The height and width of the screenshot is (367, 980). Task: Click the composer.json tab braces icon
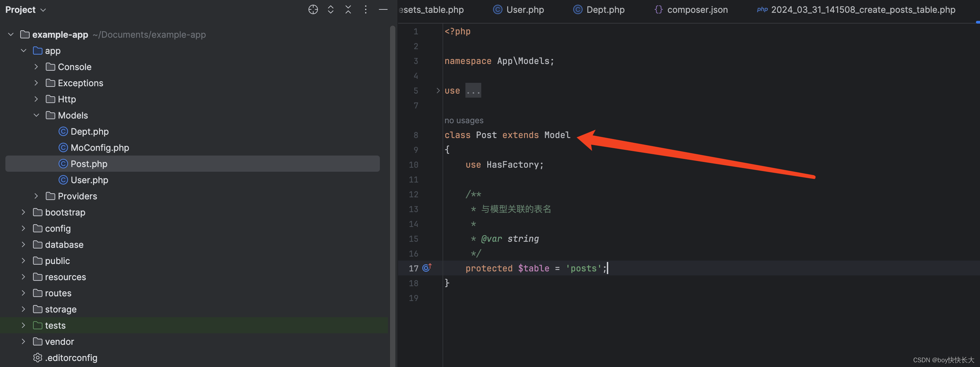(x=658, y=9)
